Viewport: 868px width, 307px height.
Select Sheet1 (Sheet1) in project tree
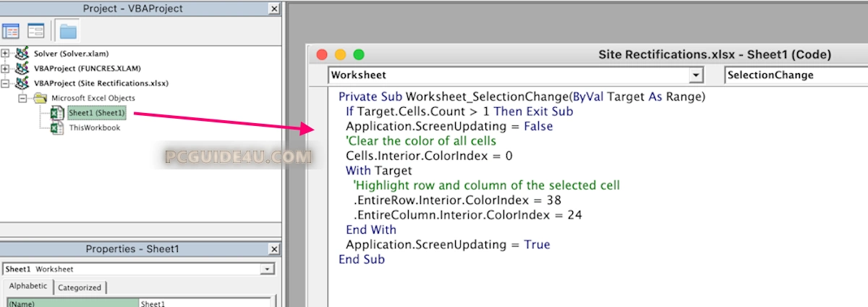pyautogui.click(x=96, y=113)
